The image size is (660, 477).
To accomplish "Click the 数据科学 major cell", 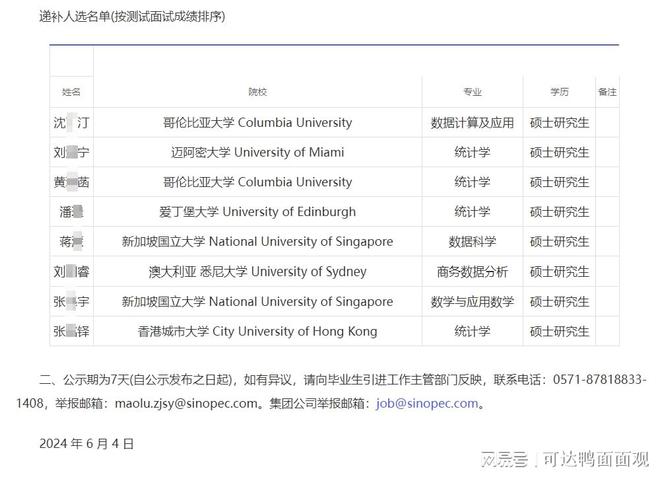I will [x=472, y=242].
